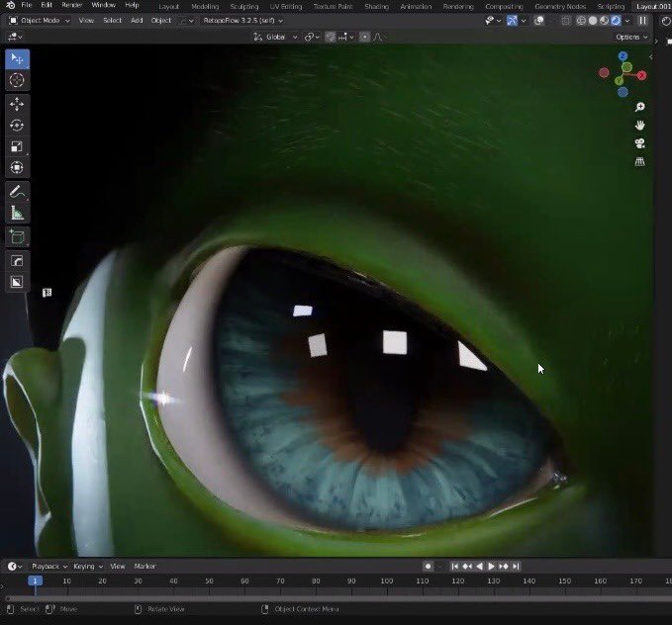Open the Object Mode dropdown

pos(39,21)
